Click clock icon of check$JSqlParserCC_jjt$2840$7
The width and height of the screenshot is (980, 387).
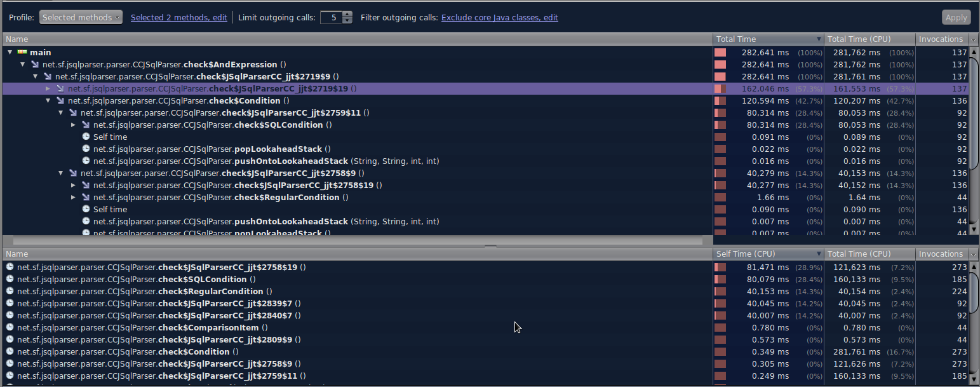point(10,316)
